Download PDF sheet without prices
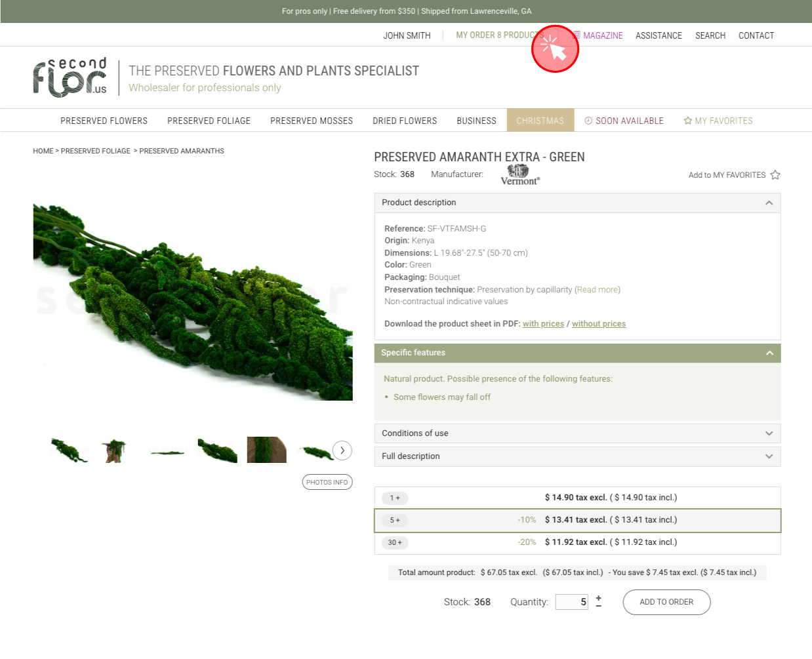This screenshot has width=812, height=659. click(x=598, y=324)
